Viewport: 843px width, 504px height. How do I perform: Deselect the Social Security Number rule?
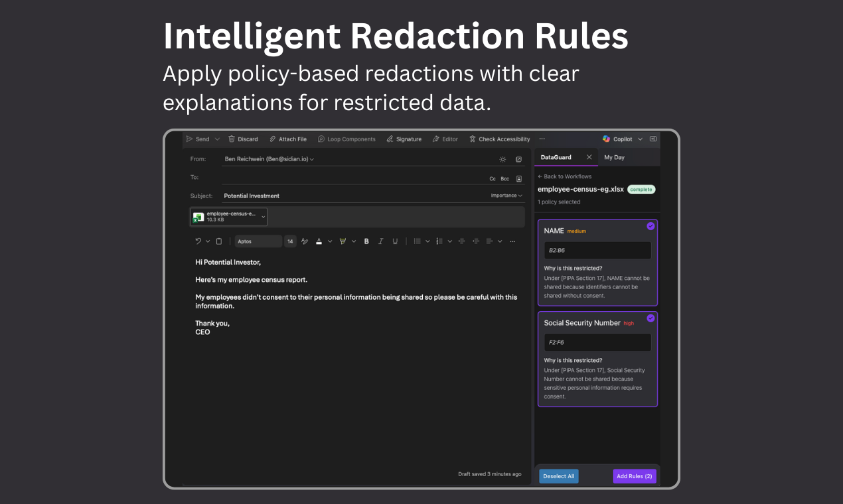click(x=651, y=318)
